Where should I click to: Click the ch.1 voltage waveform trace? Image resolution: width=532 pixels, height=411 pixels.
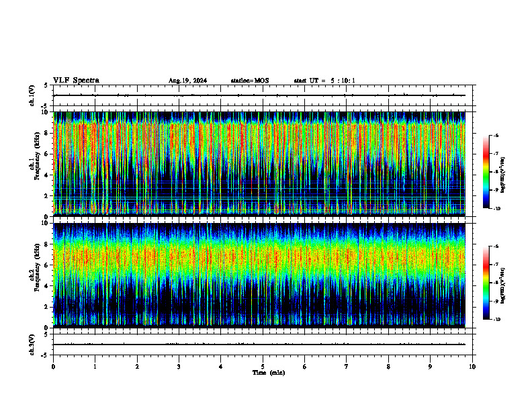[259, 95]
